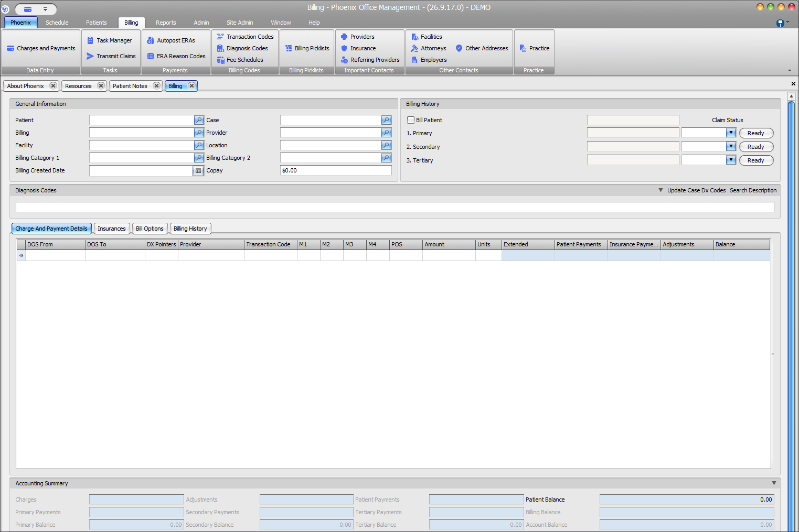799x532 pixels.
Task: Click the Transaction Code column header
Action: [x=270, y=244]
